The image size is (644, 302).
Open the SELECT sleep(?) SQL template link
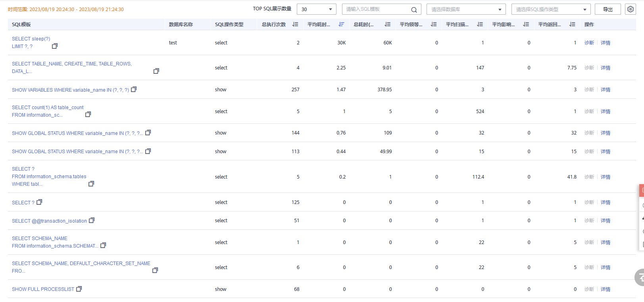tap(31, 42)
